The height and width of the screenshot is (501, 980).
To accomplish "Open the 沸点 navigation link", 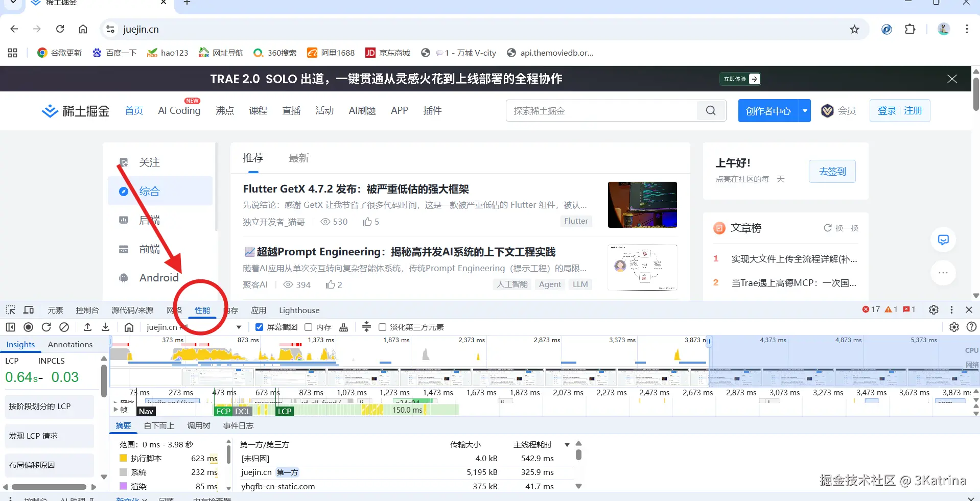I will (x=225, y=110).
